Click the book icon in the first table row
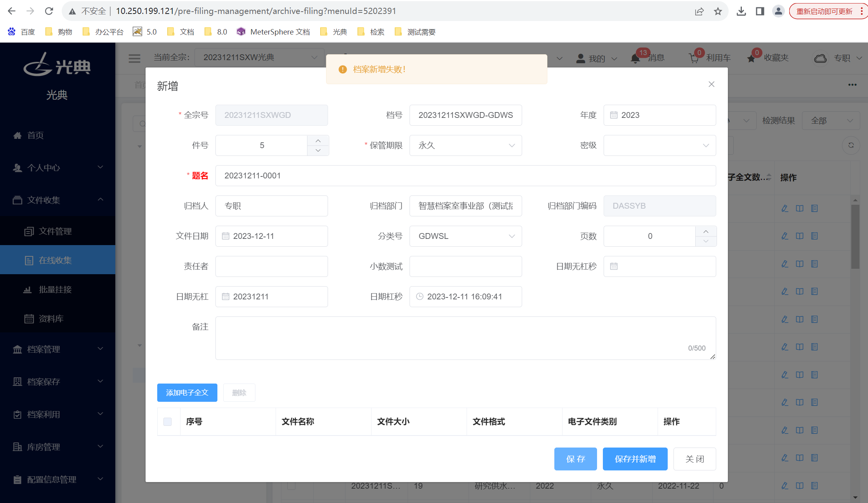 (x=800, y=208)
